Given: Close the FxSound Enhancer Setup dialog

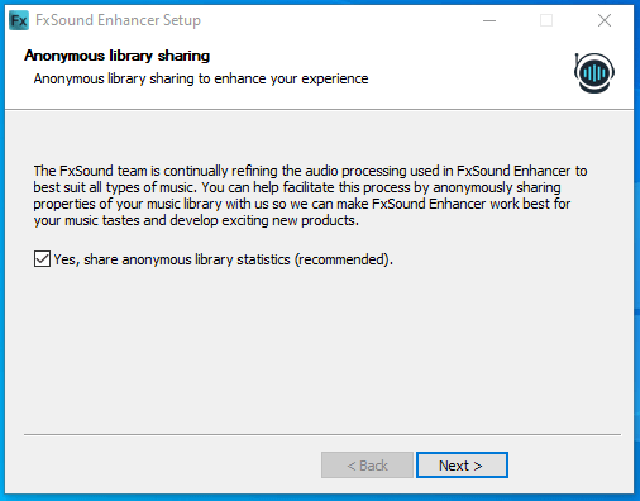Looking at the screenshot, I should point(604,20).
